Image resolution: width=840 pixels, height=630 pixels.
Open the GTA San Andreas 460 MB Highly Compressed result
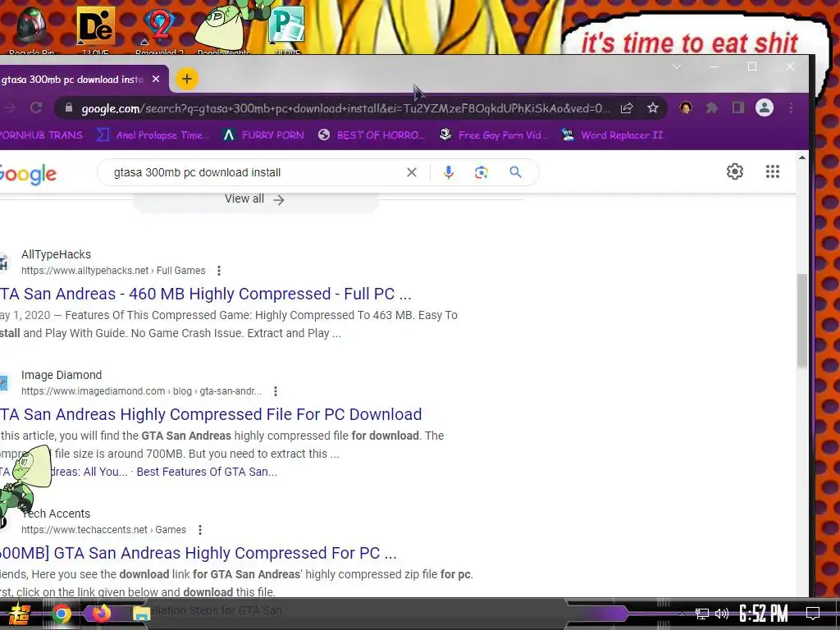206,294
